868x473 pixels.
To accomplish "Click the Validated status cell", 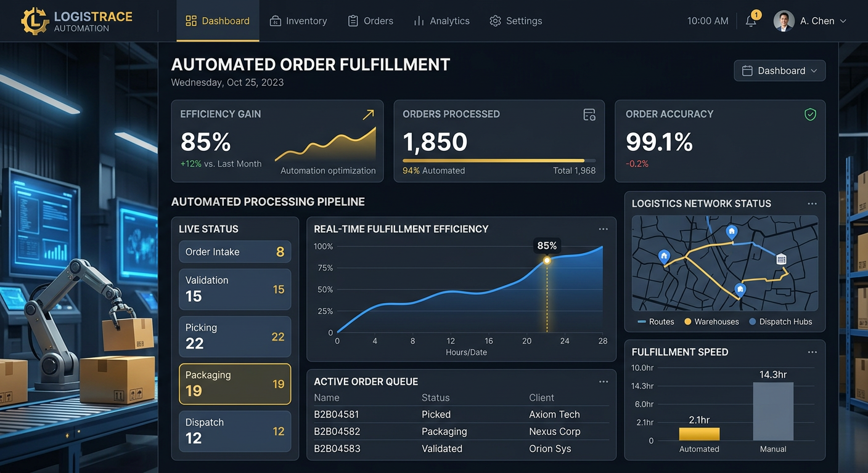I will tap(442, 449).
